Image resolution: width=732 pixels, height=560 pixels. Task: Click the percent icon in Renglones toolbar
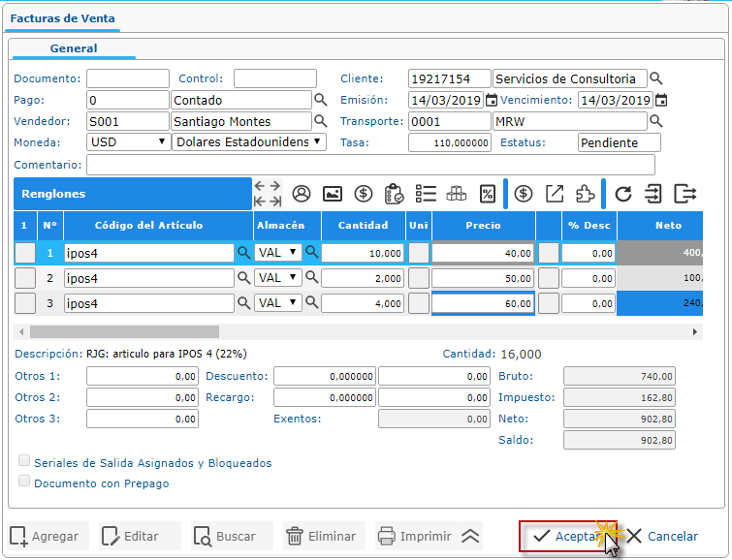488,194
